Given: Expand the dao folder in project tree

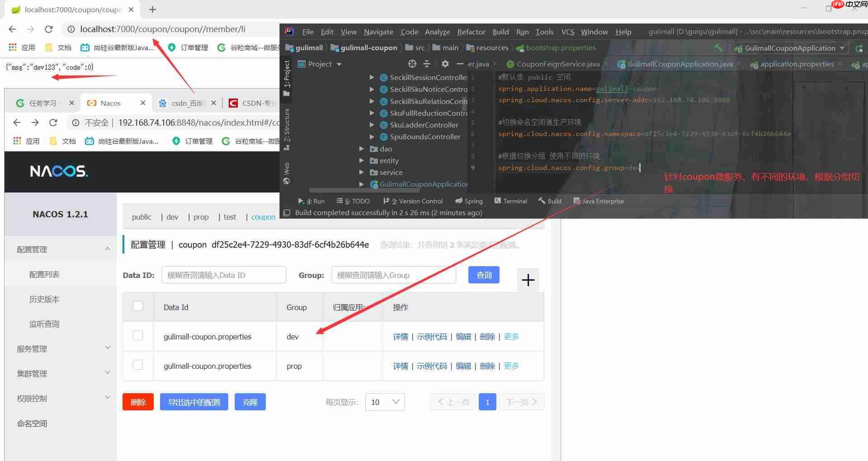Looking at the screenshot, I should point(361,149).
